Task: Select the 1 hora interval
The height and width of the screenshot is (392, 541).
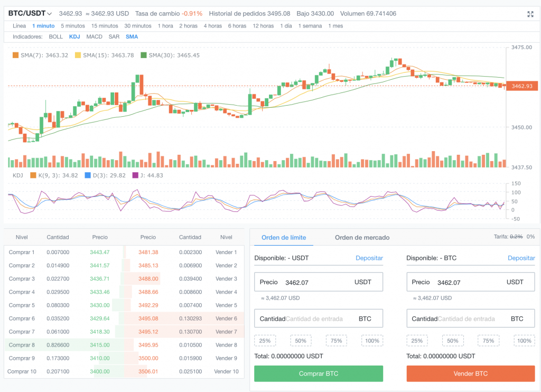Action: point(165,26)
